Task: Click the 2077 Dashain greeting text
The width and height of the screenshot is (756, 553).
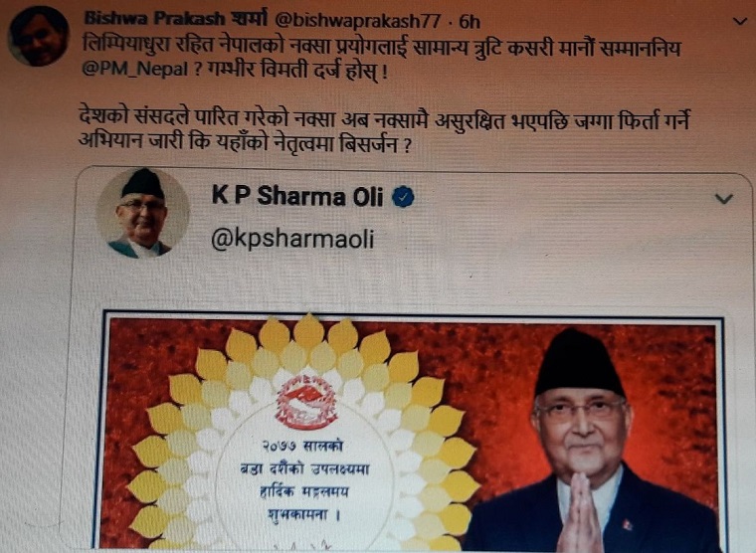Action: [303, 480]
